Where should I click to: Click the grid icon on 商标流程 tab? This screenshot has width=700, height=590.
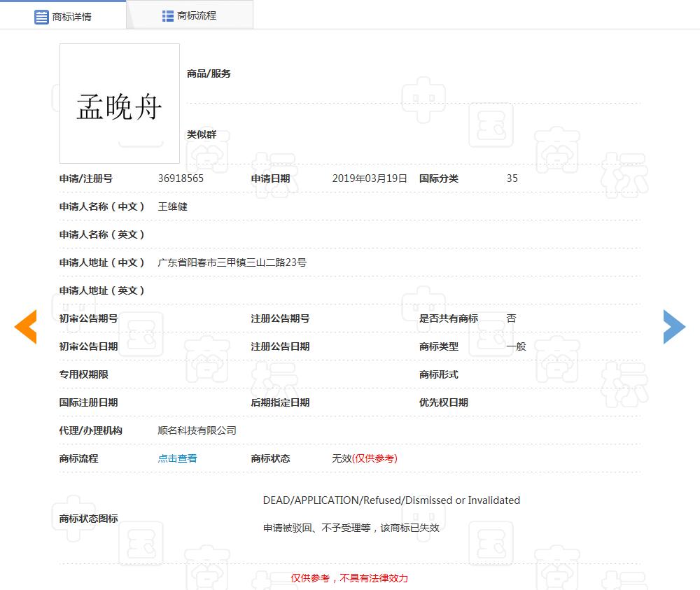coord(168,15)
